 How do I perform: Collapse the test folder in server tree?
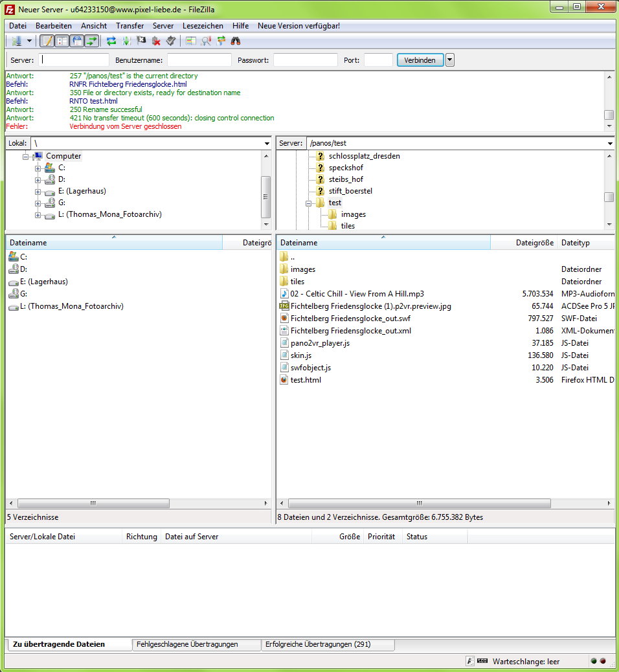click(x=309, y=203)
